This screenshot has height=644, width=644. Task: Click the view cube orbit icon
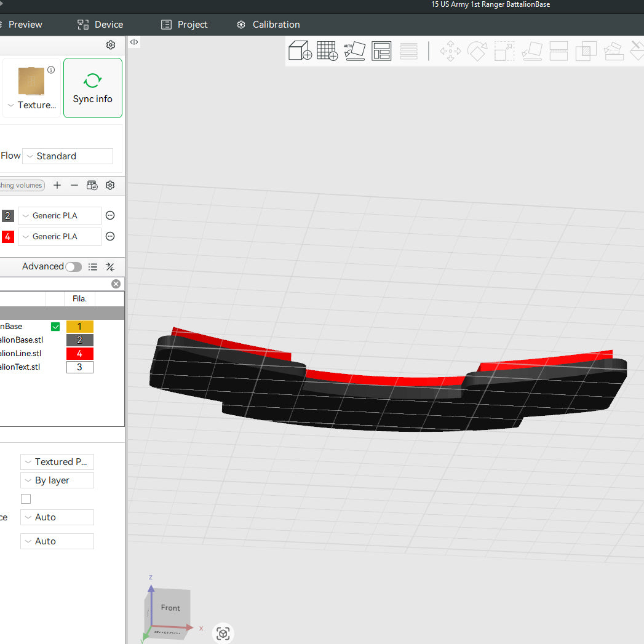[223, 633]
